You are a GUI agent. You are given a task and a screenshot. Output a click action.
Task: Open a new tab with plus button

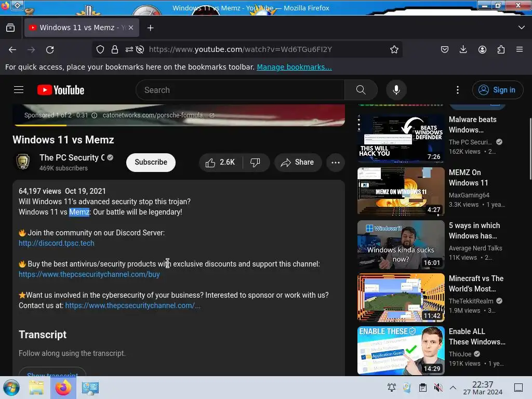point(150,28)
